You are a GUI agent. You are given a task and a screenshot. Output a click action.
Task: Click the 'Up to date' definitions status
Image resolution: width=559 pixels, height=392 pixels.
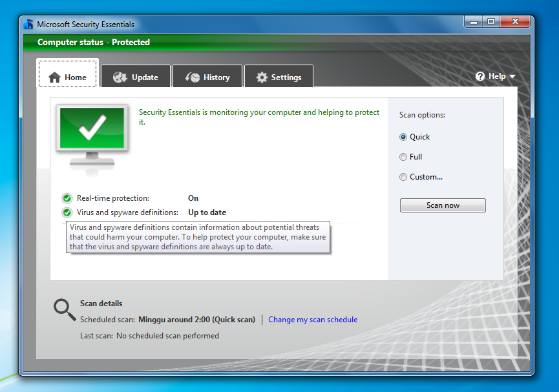(x=207, y=212)
